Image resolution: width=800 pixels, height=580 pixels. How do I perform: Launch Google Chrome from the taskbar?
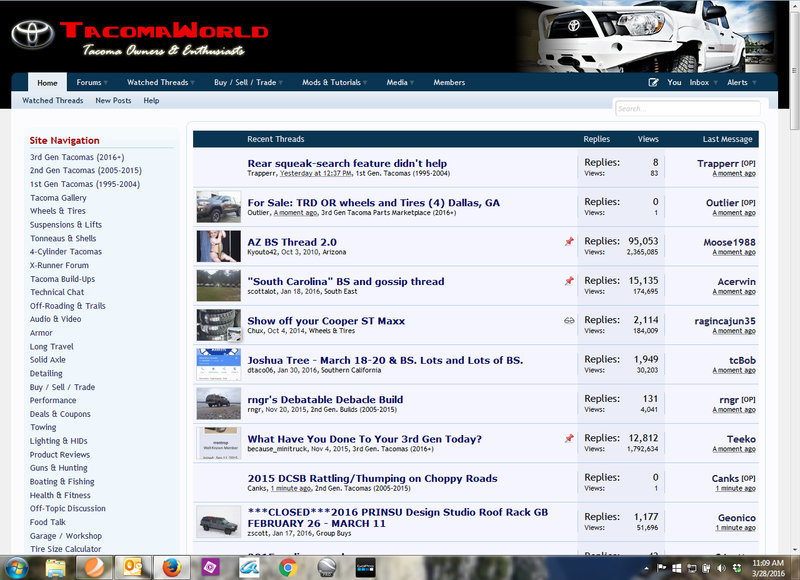click(288, 568)
